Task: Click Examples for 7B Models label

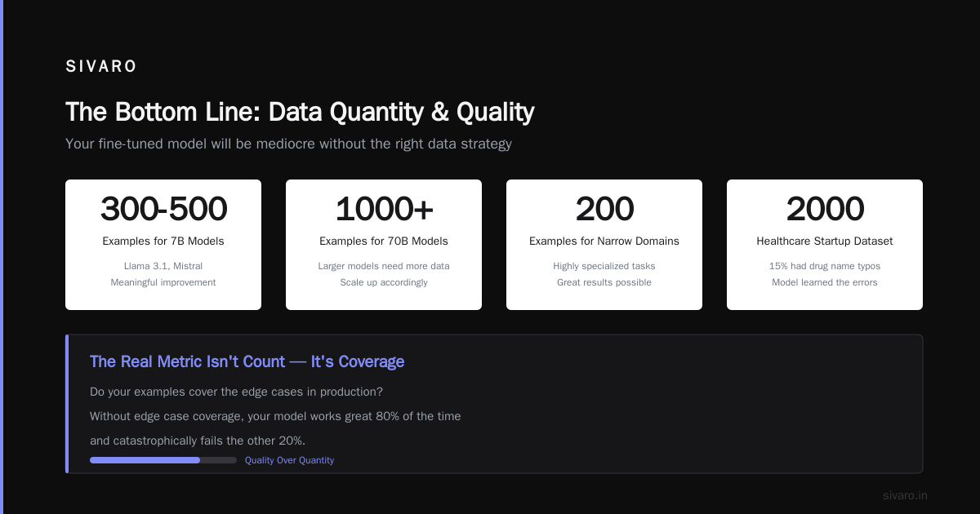Action: pyautogui.click(x=163, y=241)
